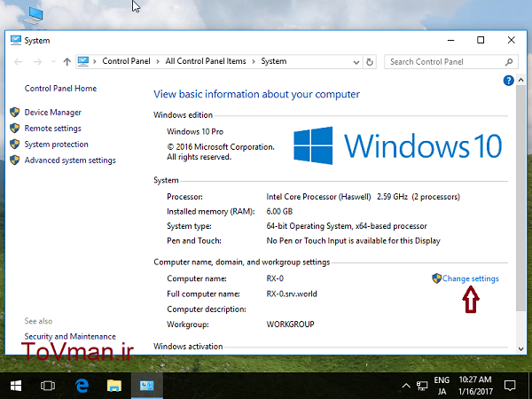Screen dimensions: 532x399
Task: Click Change settings link
Action: pos(470,278)
